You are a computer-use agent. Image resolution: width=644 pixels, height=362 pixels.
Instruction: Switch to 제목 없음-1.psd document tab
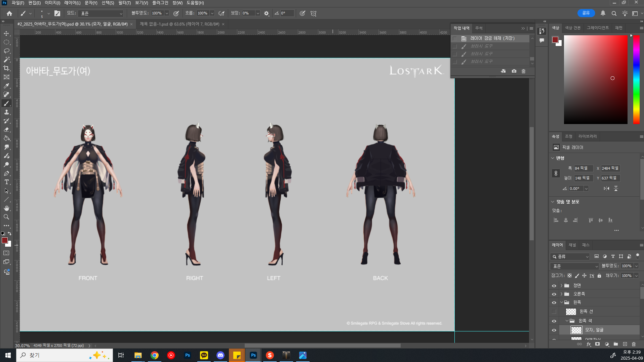tap(179, 24)
